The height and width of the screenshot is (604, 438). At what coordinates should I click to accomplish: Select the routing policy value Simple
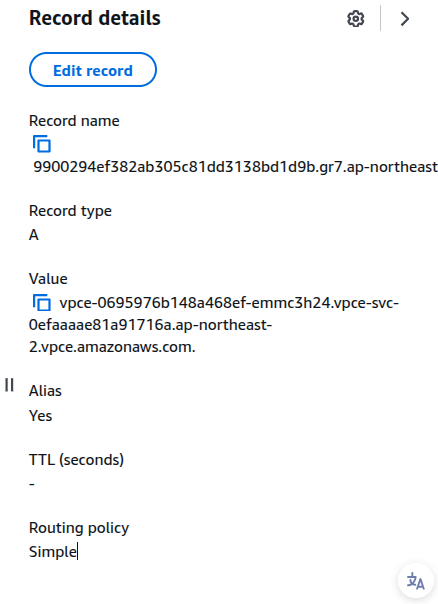click(x=53, y=552)
